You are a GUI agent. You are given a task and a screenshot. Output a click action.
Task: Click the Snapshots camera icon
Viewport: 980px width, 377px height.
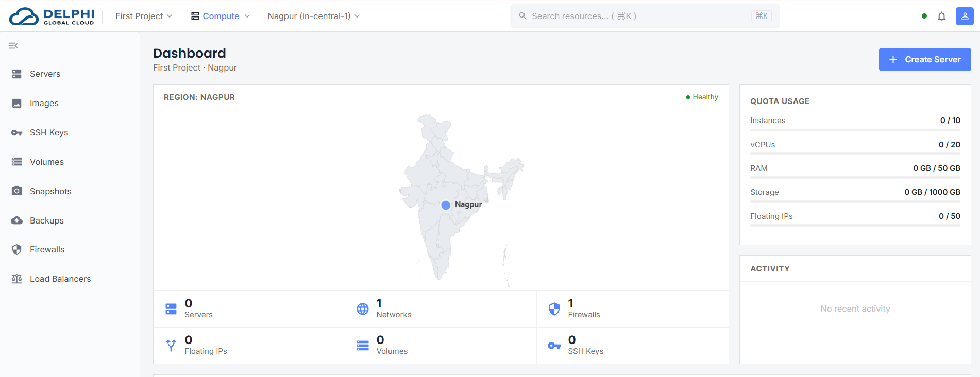[17, 191]
